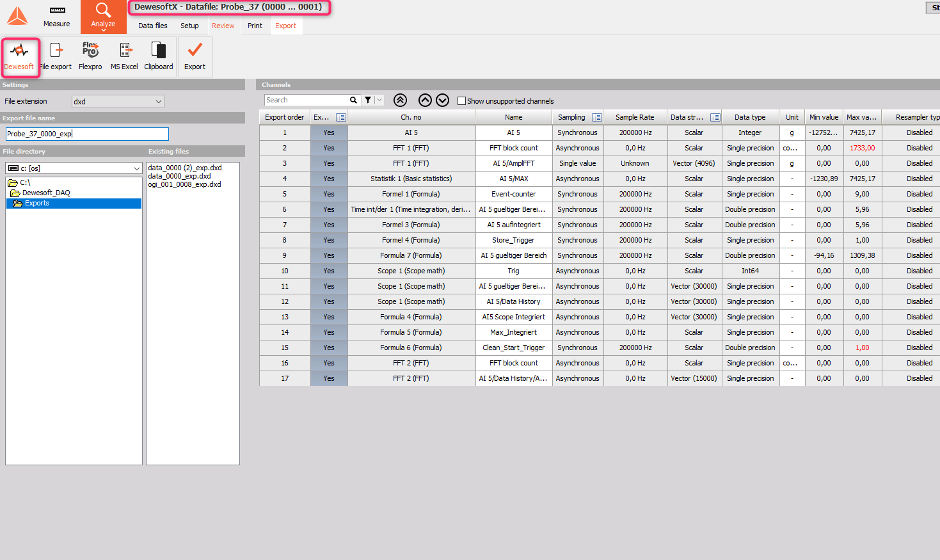Switch to Measure mode

(x=57, y=17)
